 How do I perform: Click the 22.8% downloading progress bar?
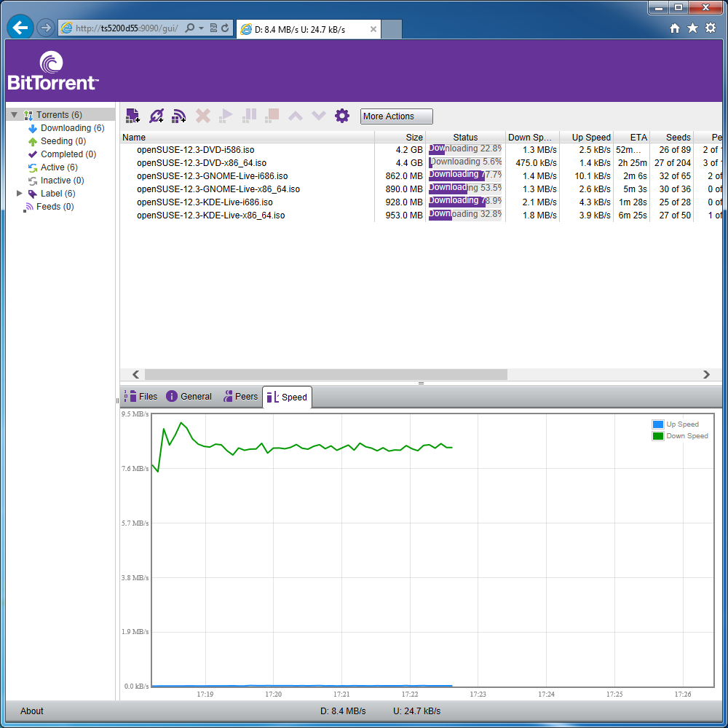click(464, 149)
